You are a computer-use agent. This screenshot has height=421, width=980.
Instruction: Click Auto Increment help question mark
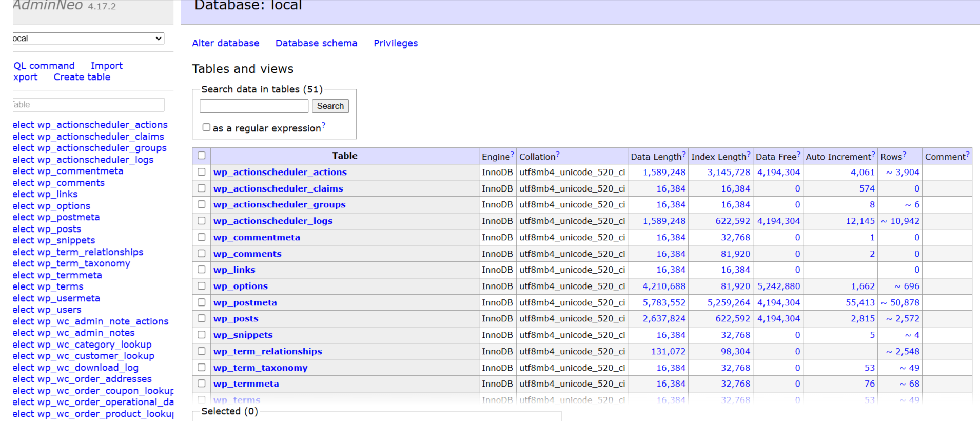[x=873, y=154]
